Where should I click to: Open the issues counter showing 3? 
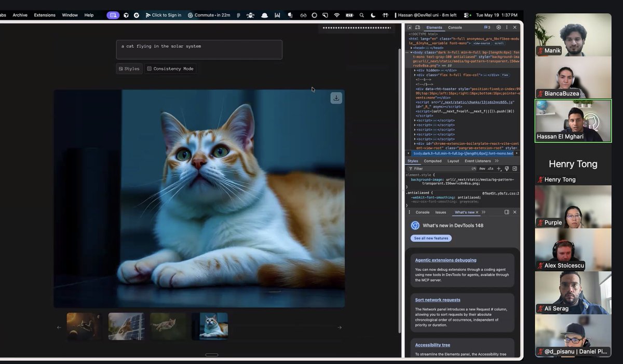coord(487,27)
